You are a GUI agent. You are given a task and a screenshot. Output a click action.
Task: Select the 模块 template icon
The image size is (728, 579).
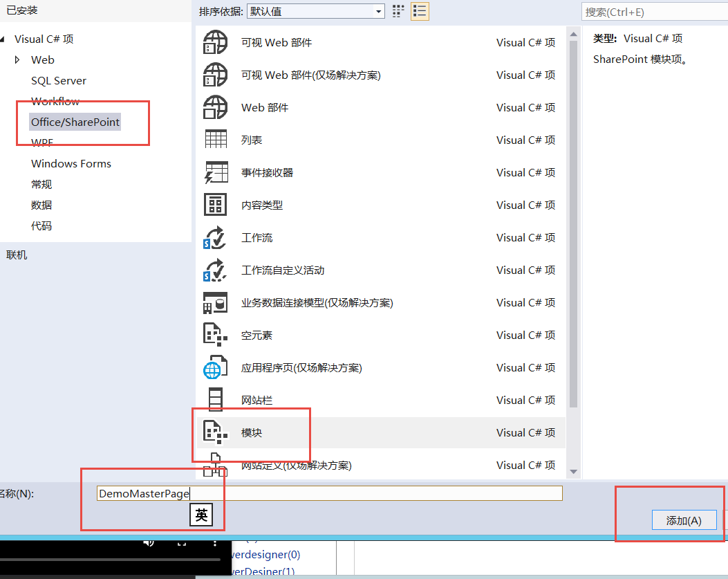(x=216, y=432)
